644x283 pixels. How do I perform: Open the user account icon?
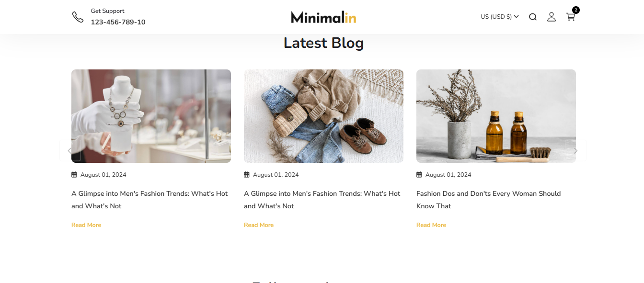[552, 17]
